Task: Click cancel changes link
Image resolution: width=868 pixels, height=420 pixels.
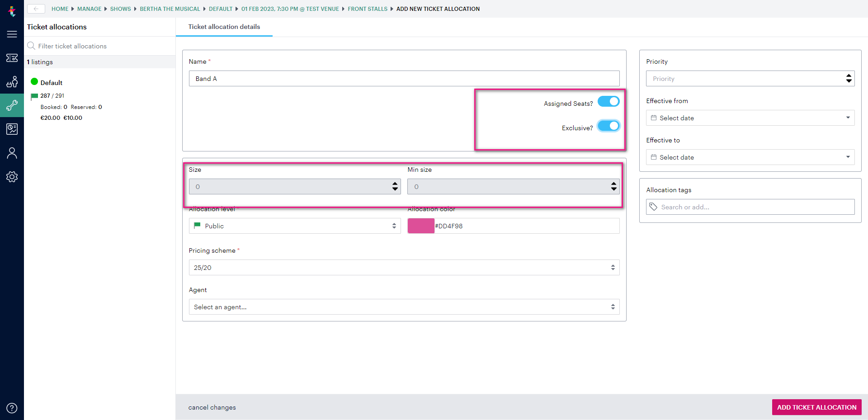Action: click(212, 407)
